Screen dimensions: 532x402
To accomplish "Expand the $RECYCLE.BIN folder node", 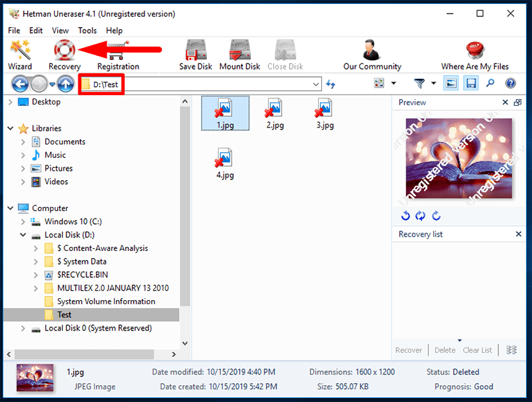I will click(36, 275).
